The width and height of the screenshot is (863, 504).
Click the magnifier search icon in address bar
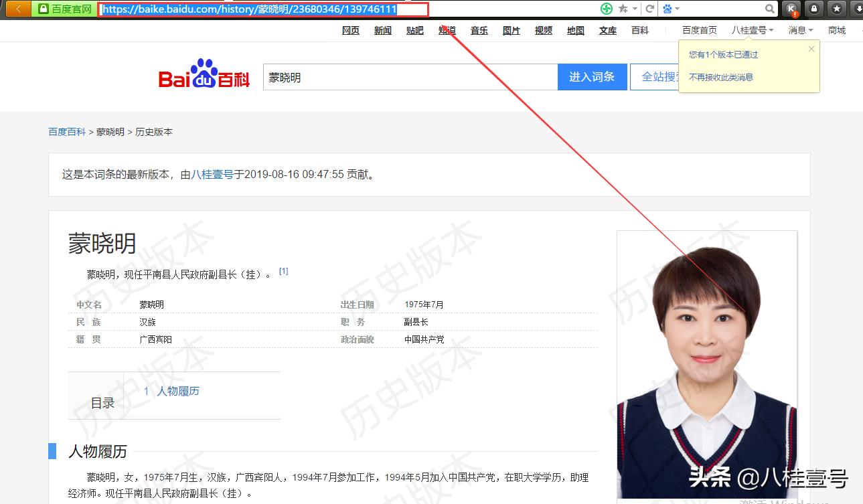[x=770, y=9]
